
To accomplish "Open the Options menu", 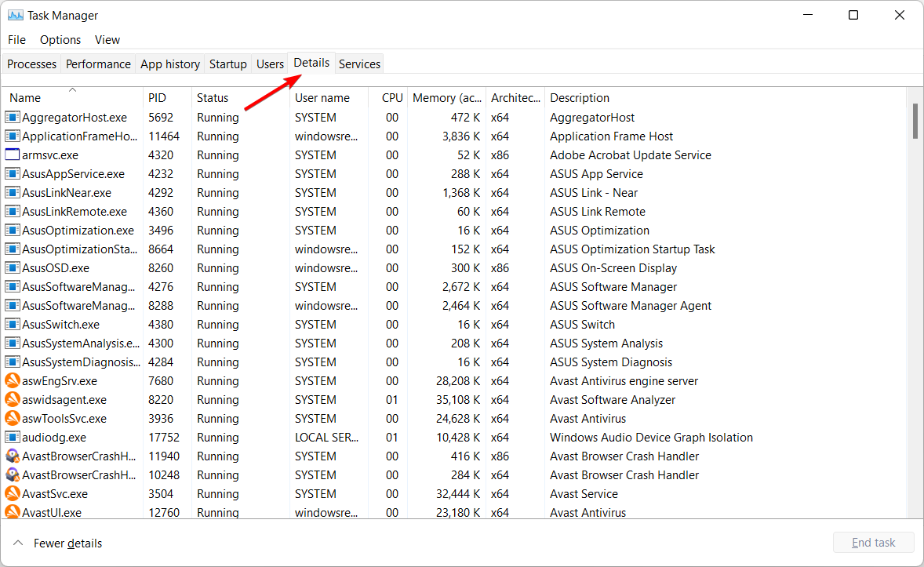I will 60,39.
